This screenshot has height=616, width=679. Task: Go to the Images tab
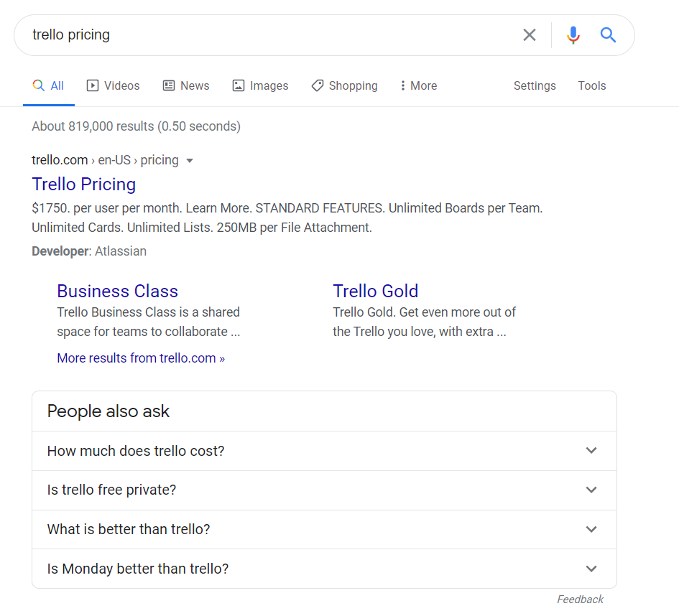(x=260, y=85)
